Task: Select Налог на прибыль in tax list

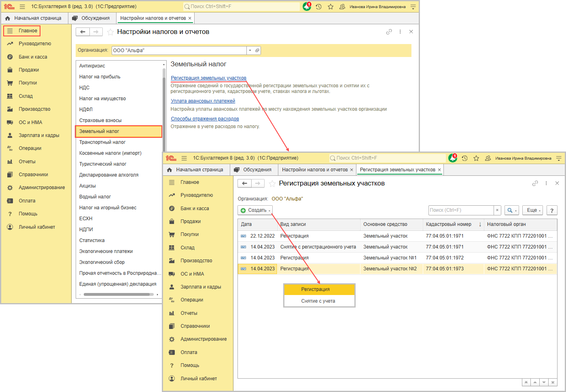Action: 119,77
